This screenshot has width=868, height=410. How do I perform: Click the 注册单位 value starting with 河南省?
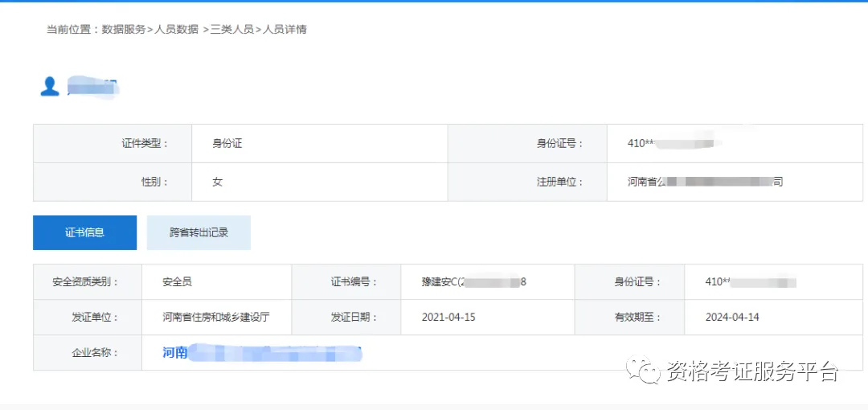[705, 182]
